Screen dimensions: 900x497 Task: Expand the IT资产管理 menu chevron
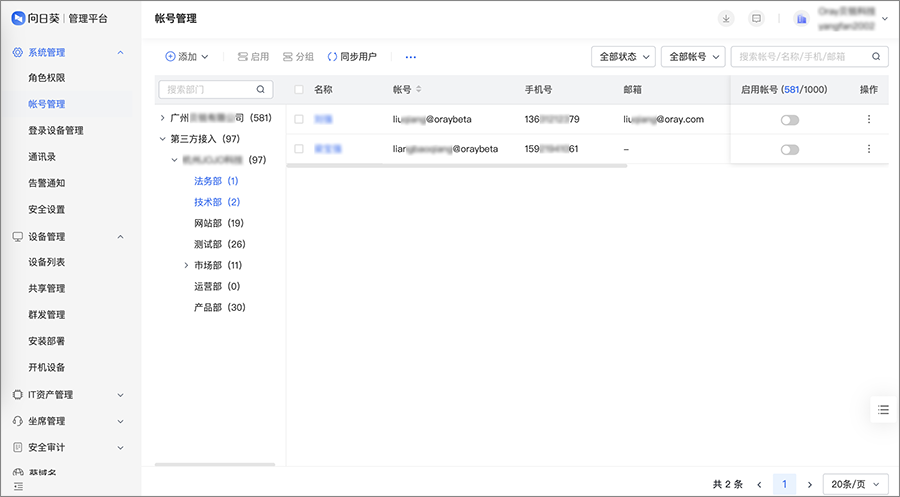click(x=121, y=395)
